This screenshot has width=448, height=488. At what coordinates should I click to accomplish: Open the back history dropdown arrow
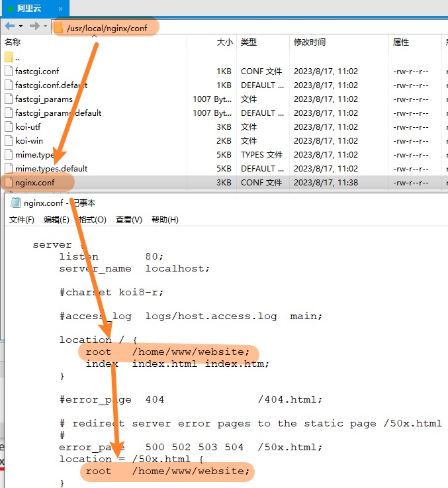21,26
